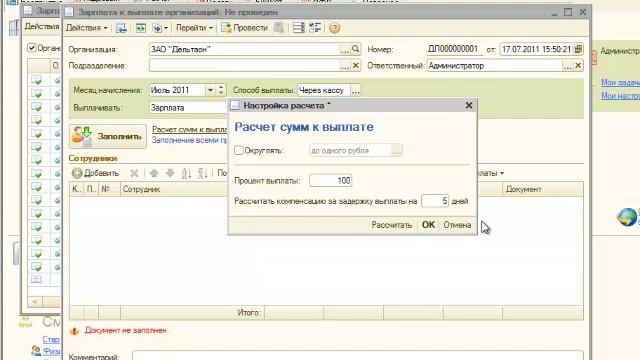Open the Перейти menu
This screenshot has height=360, width=640.
click(194, 28)
